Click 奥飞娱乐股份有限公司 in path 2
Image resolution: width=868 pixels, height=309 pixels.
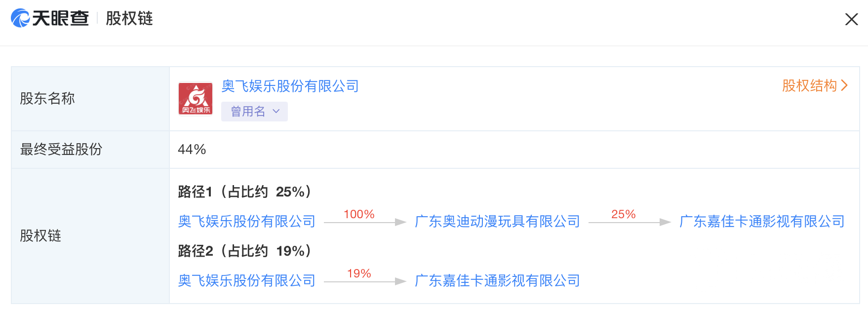point(246,281)
